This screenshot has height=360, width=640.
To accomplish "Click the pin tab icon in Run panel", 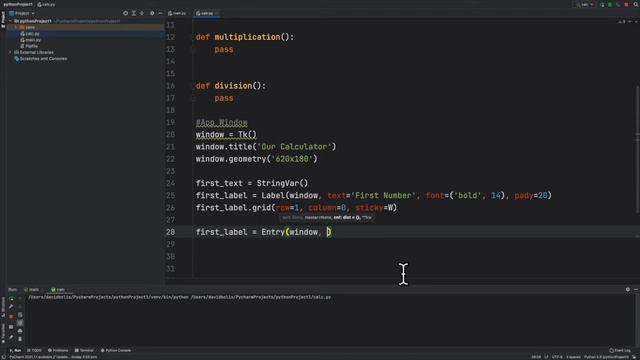I will (x=11, y=338).
